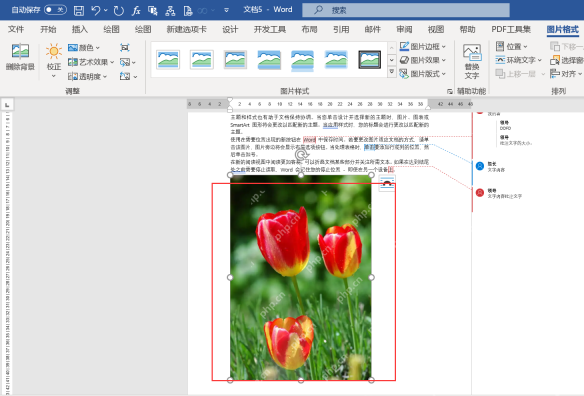
Task: Open the 新建选项卡 custom tab
Action: point(187,29)
